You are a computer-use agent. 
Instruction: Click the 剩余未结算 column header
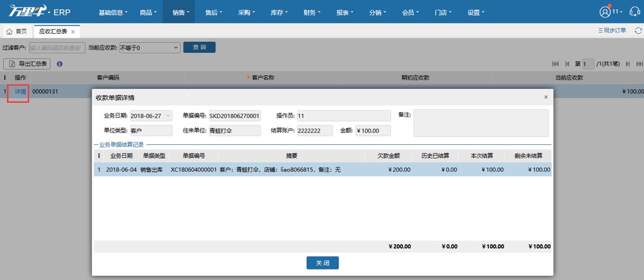(x=528, y=156)
